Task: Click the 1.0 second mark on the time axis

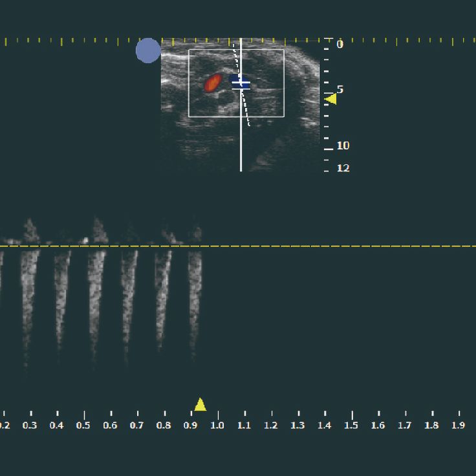Action: coord(217,425)
